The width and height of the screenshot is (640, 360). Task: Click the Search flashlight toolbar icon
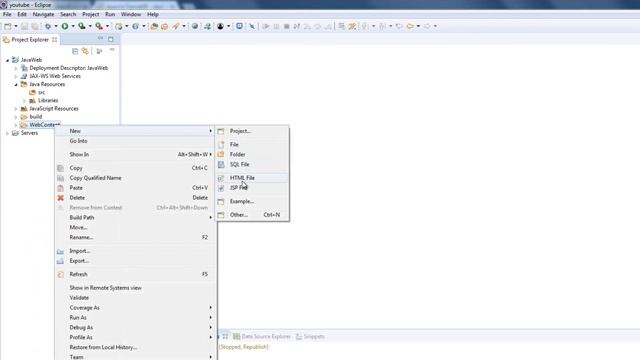(176, 26)
